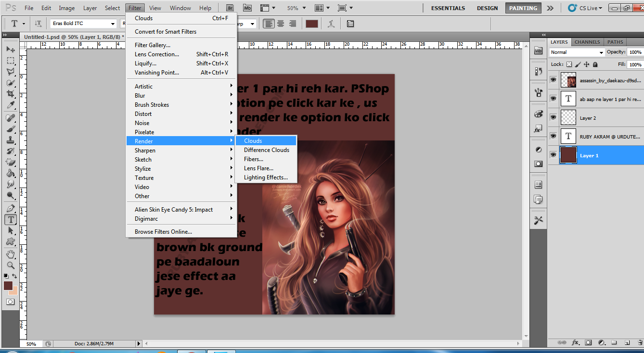
Task: Choose Lens Flare from Render submenu
Action: [266, 168]
